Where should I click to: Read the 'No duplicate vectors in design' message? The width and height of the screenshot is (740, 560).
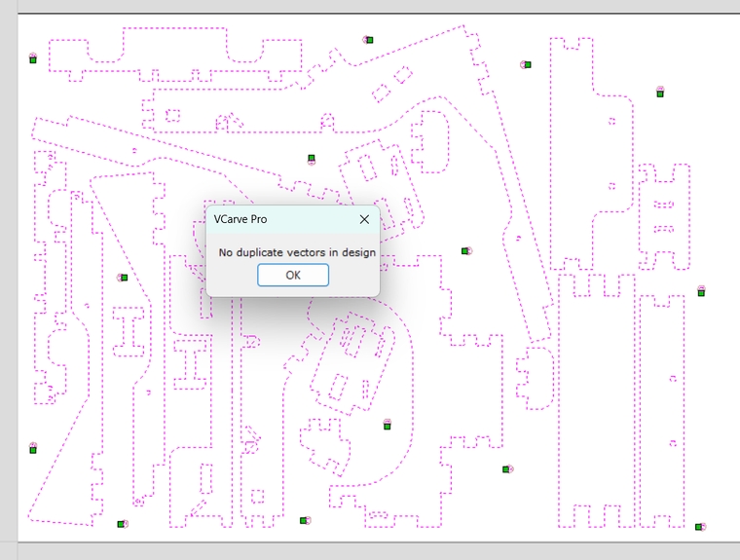[x=297, y=252]
